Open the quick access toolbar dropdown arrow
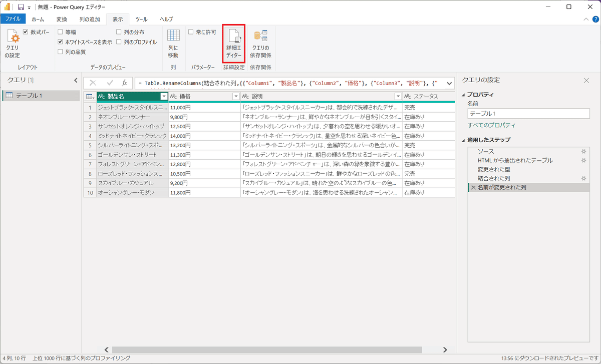The width and height of the screenshot is (601, 364). click(29, 8)
